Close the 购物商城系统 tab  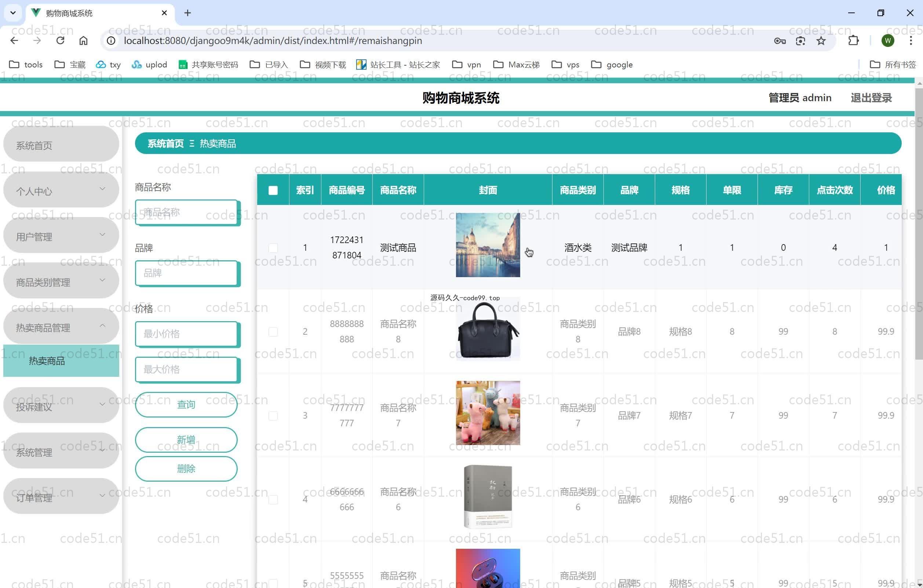tap(164, 13)
